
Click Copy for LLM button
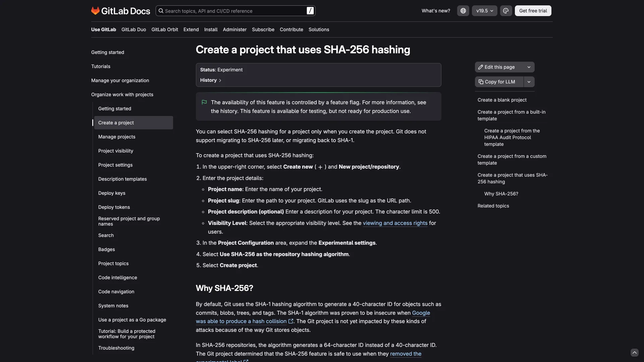pos(499,82)
